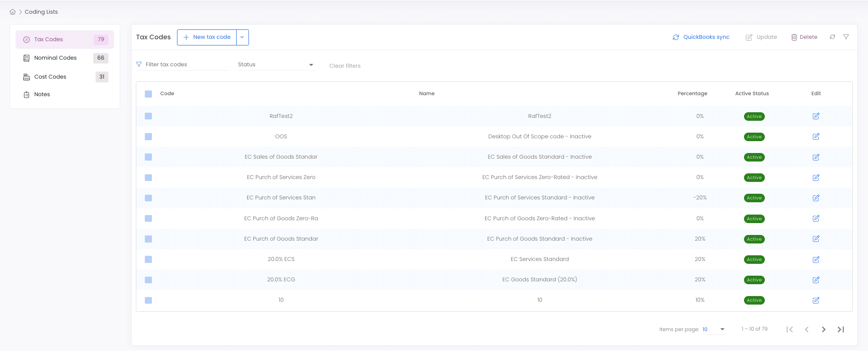Check the checkbox for code 10
This screenshot has width=868, height=351.
click(x=149, y=300)
